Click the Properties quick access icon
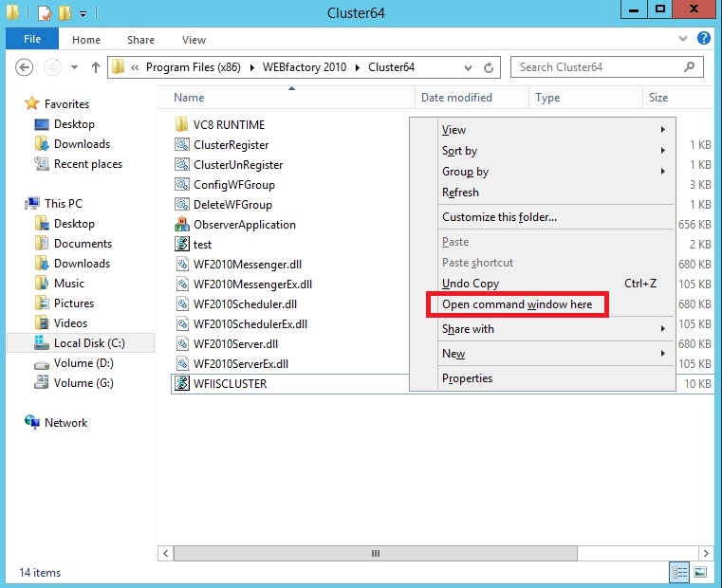722x588 pixels. pos(45,13)
